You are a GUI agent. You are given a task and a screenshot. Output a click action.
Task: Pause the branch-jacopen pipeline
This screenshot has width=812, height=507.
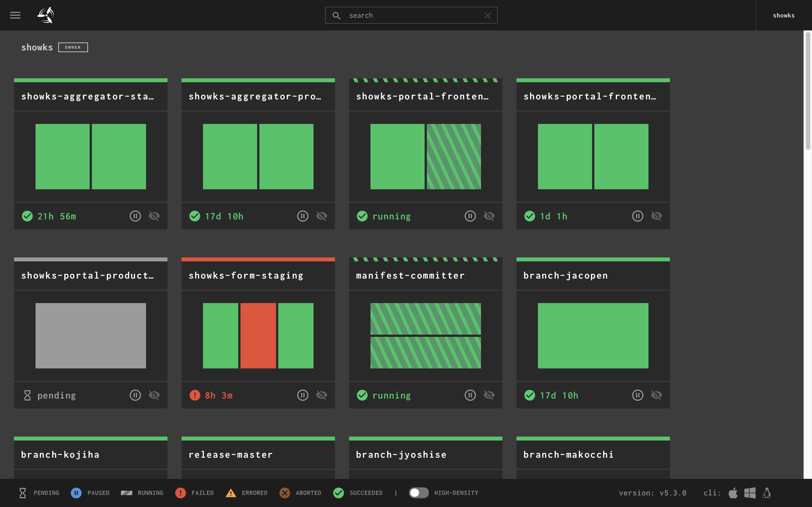[637, 395]
